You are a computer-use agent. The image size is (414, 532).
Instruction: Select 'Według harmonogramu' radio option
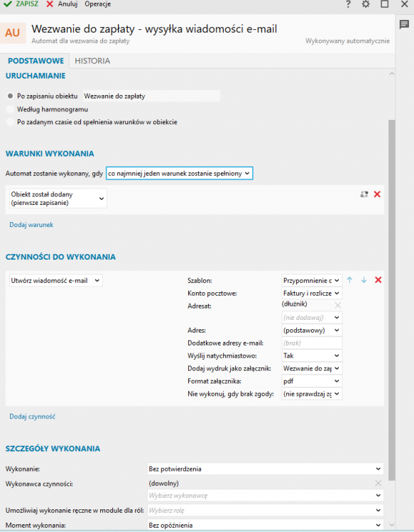coord(10,109)
